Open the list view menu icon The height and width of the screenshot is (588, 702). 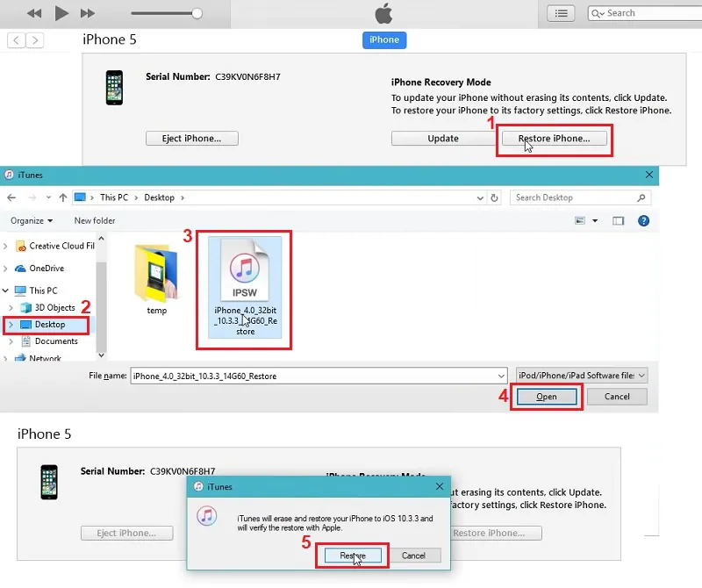click(x=561, y=13)
